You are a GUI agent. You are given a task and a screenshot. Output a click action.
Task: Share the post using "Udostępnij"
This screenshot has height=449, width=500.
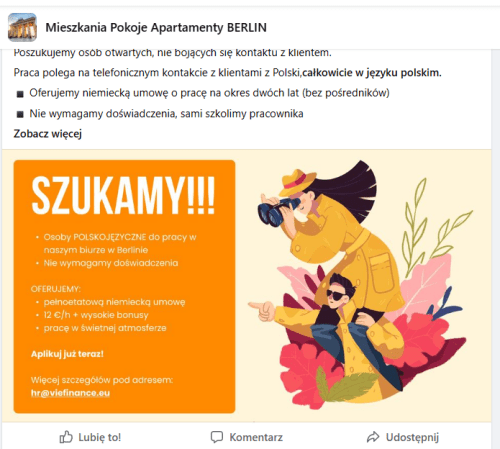[412, 437]
